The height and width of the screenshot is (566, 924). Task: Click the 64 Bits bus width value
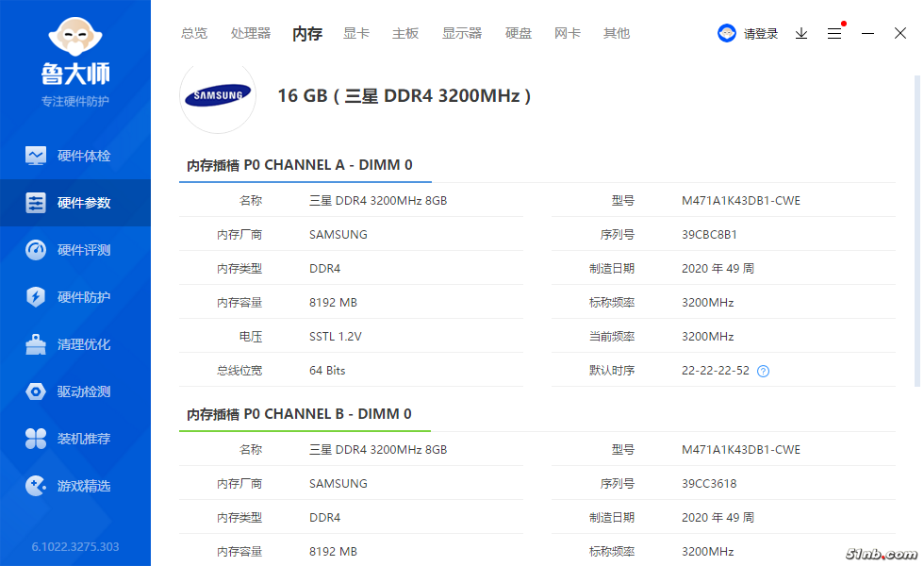(327, 370)
